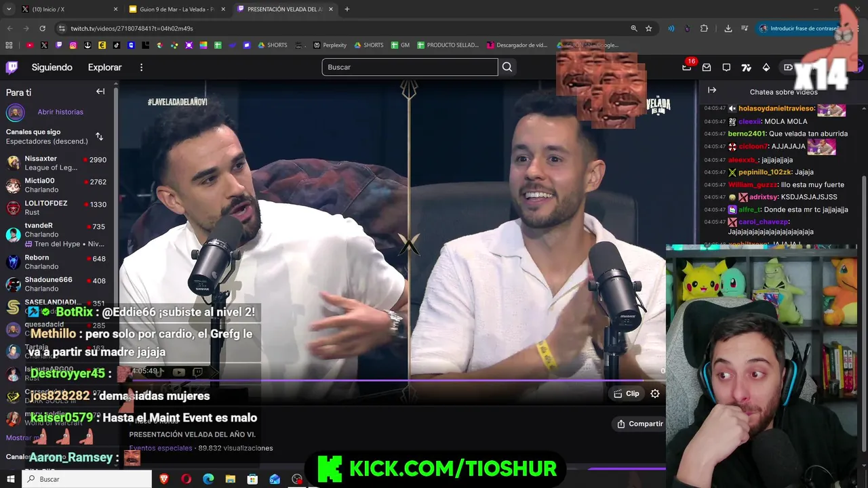Open browser extensions puzzle icon

pos(704,28)
